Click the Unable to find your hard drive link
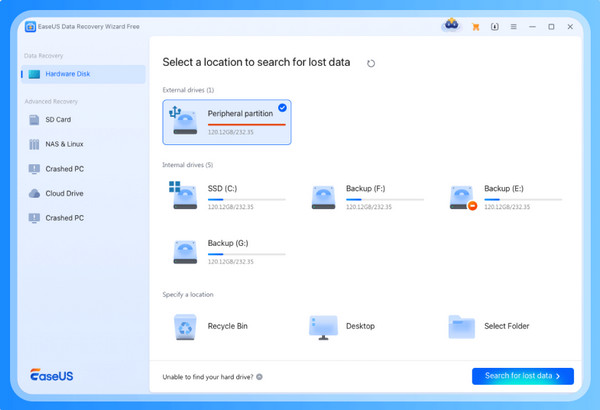Image resolution: width=600 pixels, height=410 pixels. pyautogui.click(x=208, y=377)
